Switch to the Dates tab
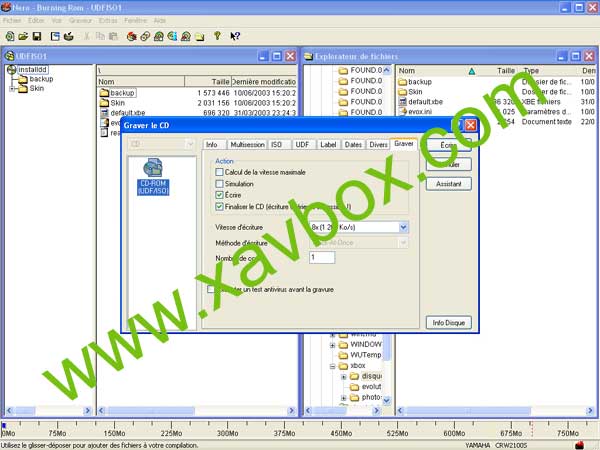 pos(353,145)
